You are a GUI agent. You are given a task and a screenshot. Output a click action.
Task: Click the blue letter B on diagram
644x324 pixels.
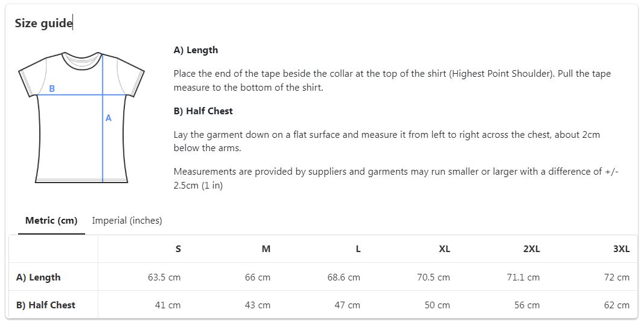tap(52, 88)
